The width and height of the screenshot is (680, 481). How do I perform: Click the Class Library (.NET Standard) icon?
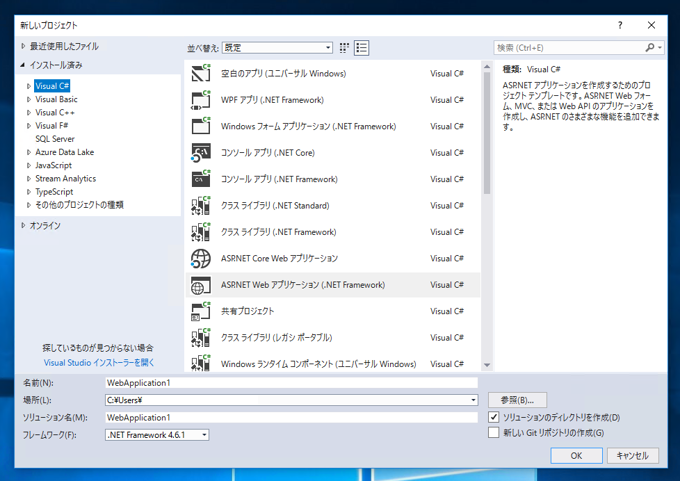tap(201, 206)
